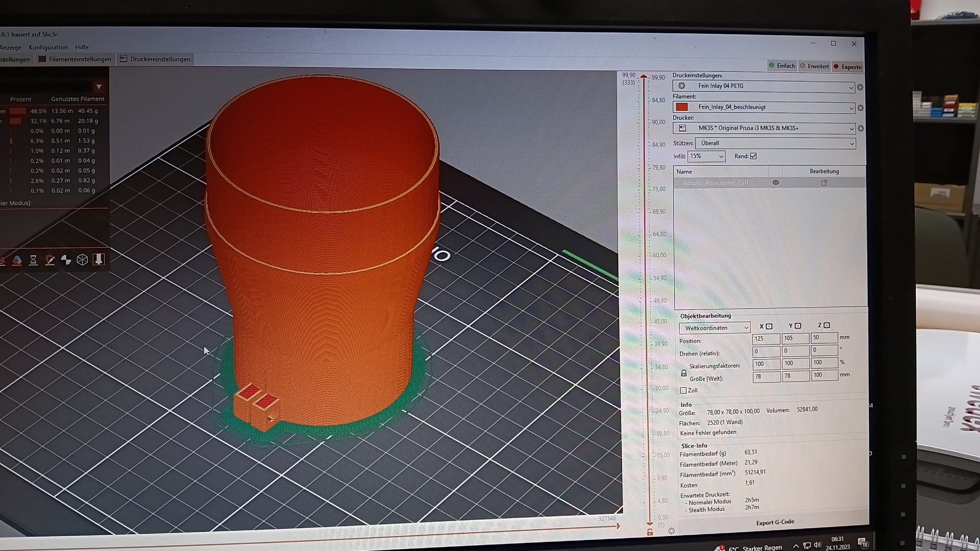Open the Stützen dropdown showing Überall

click(x=775, y=143)
